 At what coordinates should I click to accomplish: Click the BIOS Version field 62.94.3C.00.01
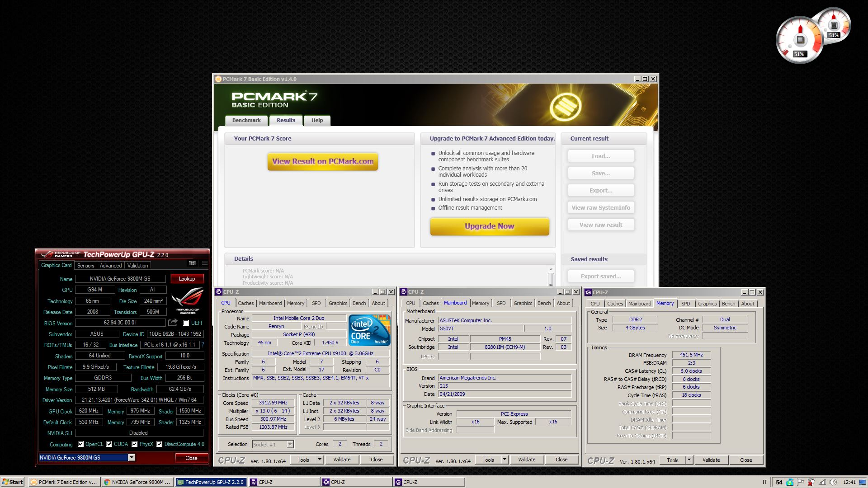coord(120,323)
